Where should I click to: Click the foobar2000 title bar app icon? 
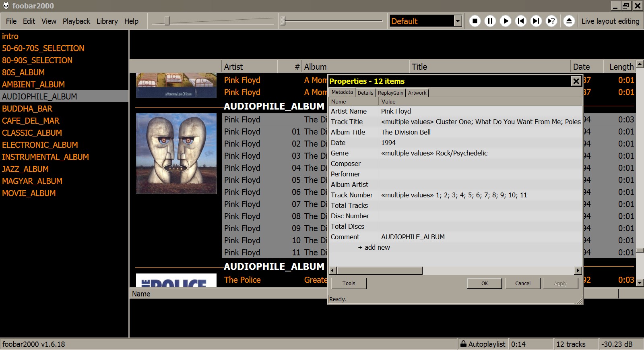point(6,6)
